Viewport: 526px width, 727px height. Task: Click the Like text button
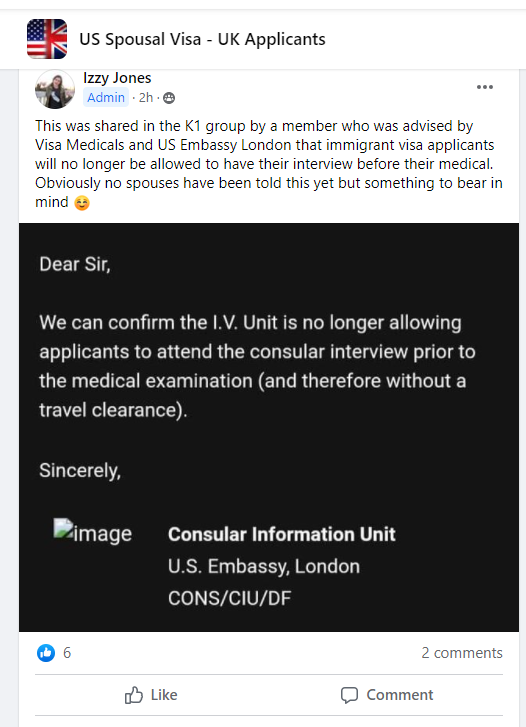pos(164,695)
